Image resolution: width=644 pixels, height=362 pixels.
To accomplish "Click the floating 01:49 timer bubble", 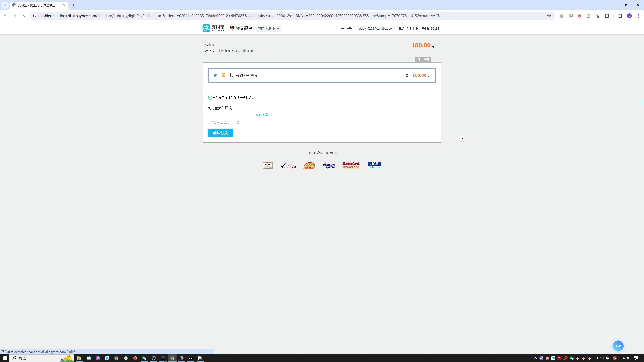I will click(x=618, y=346).
